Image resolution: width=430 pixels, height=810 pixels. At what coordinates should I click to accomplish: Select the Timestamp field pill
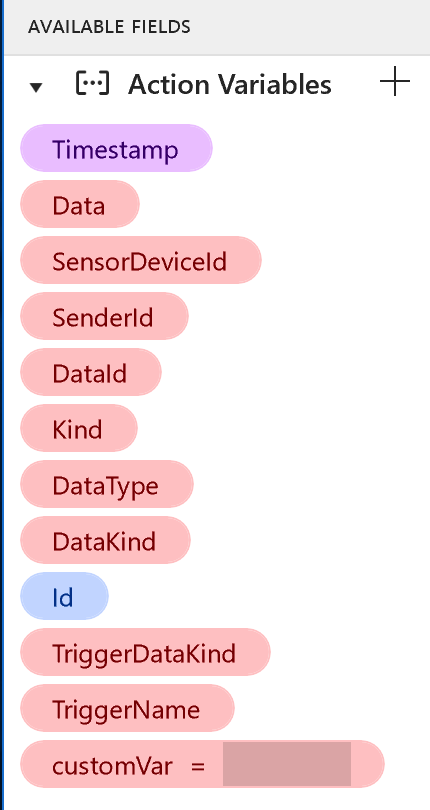pos(116,148)
